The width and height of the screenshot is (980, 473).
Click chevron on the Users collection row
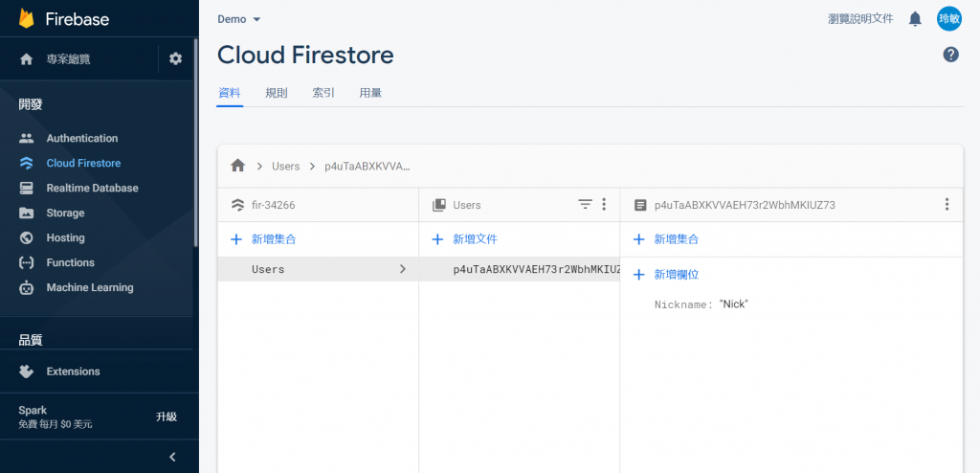coord(403,269)
